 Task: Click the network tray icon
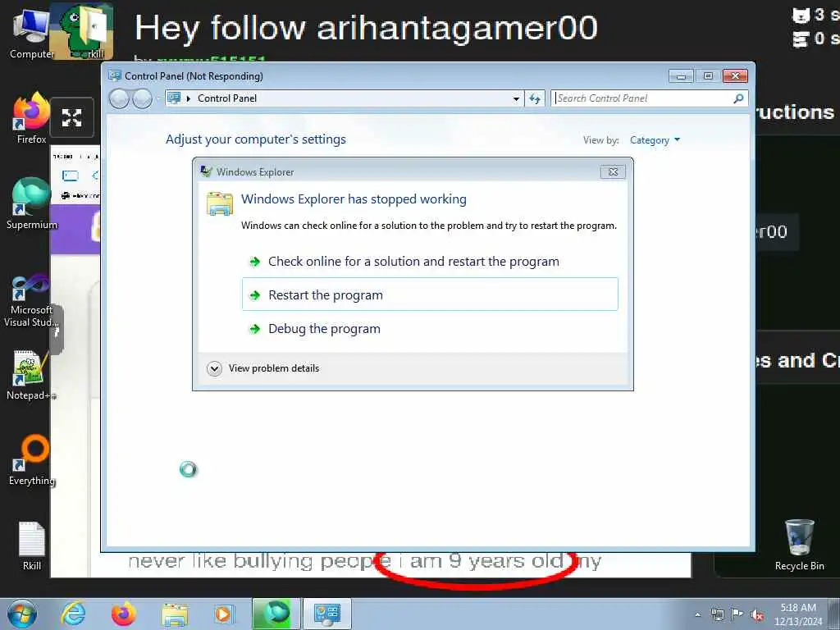pos(717,614)
